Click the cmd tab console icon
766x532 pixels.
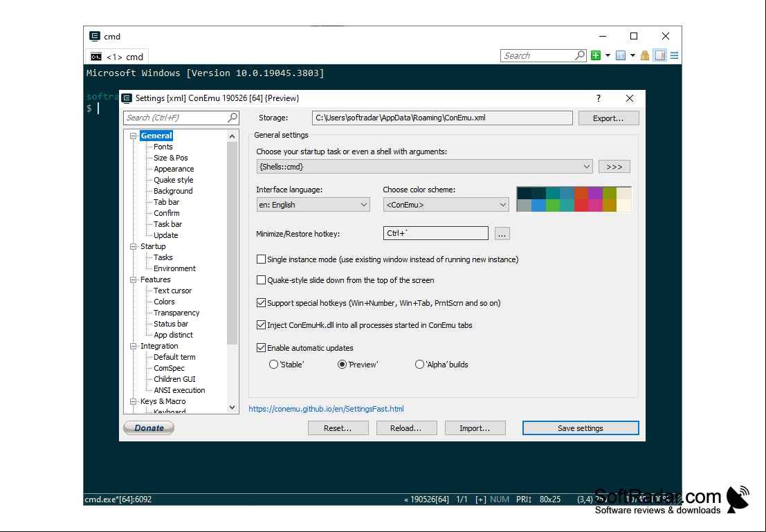coord(96,57)
